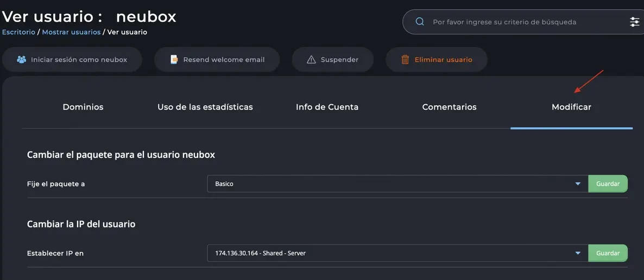Click the Resend welcome email button

pyautogui.click(x=217, y=60)
